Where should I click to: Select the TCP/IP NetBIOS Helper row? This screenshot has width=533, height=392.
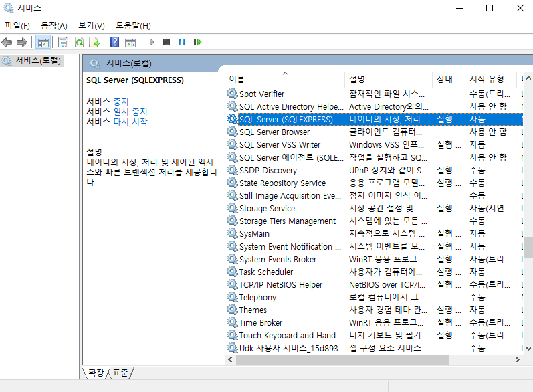[375, 284]
